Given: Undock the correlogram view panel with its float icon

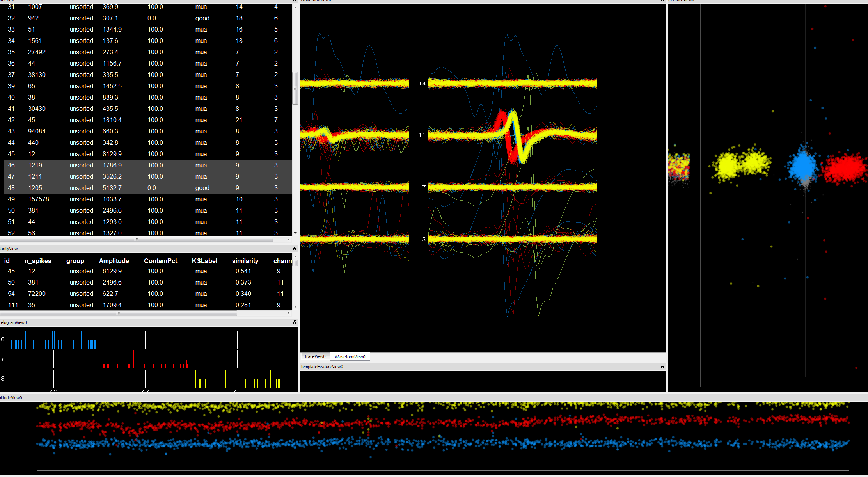Looking at the screenshot, I should [x=295, y=322].
